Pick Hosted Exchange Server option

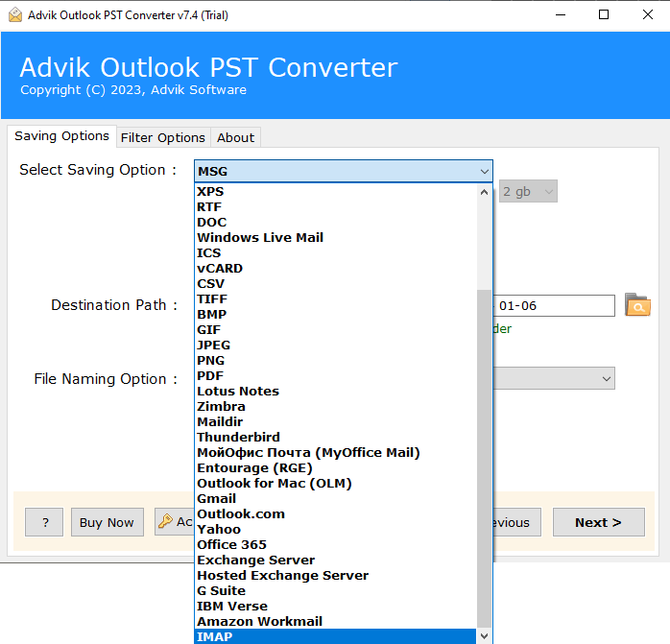pos(335,576)
